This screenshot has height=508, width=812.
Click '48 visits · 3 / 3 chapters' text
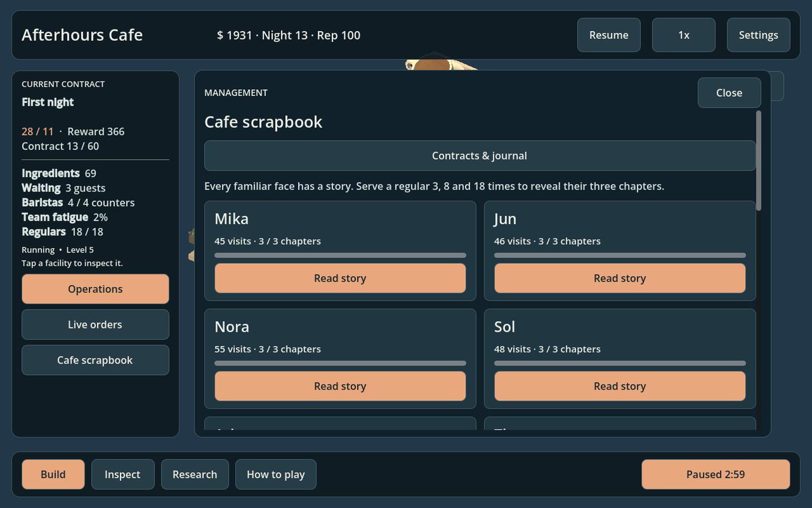pyautogui.click(x=547, y=349)
